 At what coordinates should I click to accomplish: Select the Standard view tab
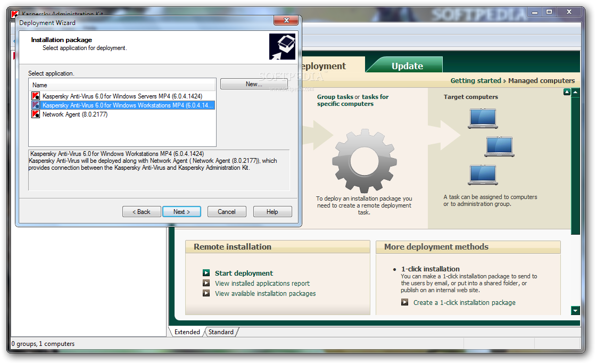(x=221, y=332)
